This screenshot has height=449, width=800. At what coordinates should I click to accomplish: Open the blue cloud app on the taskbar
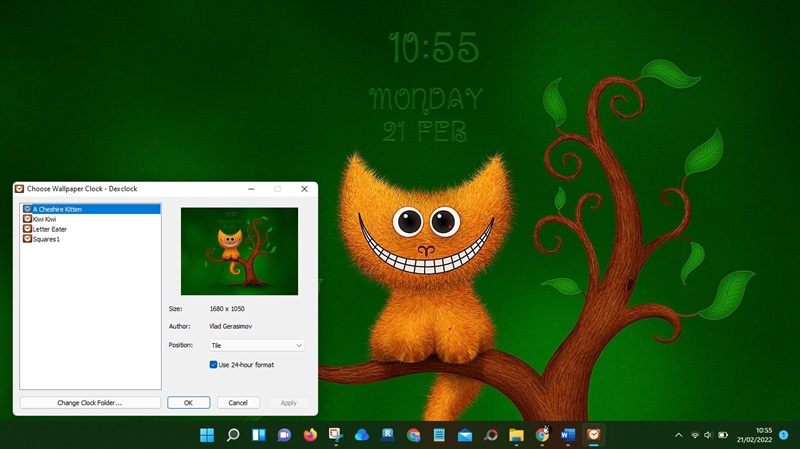(x=362, y=435)
